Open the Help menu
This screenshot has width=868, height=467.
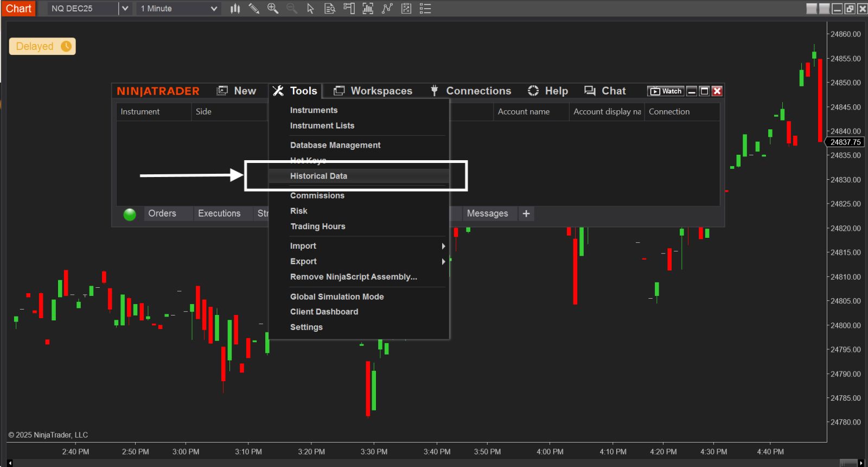click(548, 91)
